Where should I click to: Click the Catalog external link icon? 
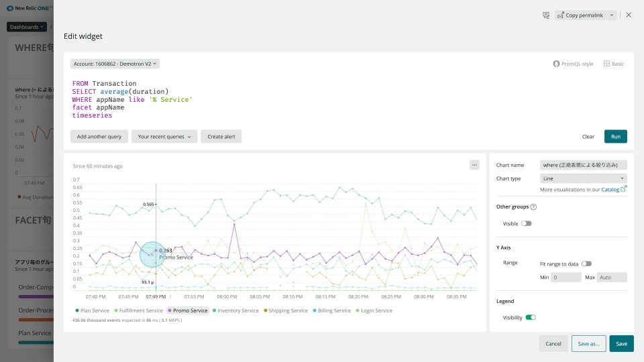(623, 189)
